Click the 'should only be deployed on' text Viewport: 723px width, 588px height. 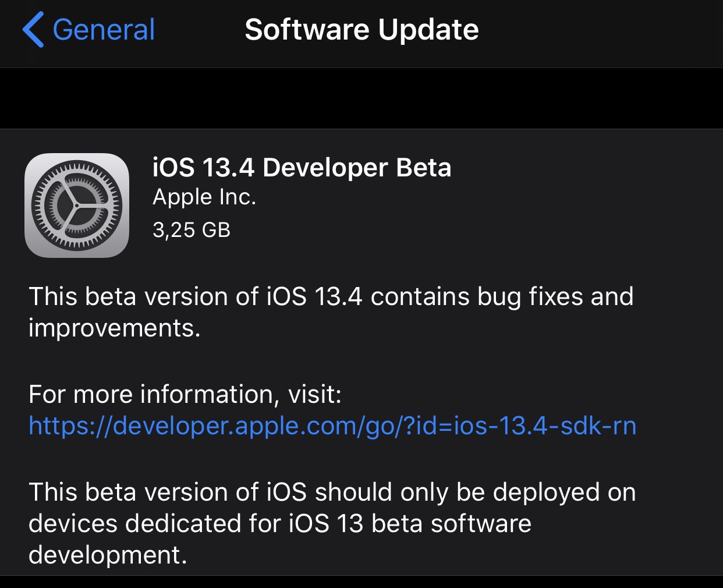coord(476,493)
